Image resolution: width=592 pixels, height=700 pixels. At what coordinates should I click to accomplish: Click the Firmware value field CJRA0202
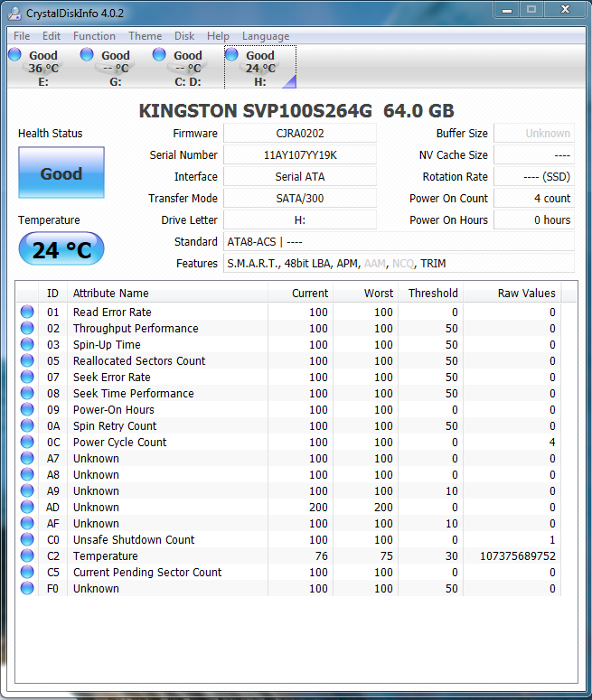(300, 134)
